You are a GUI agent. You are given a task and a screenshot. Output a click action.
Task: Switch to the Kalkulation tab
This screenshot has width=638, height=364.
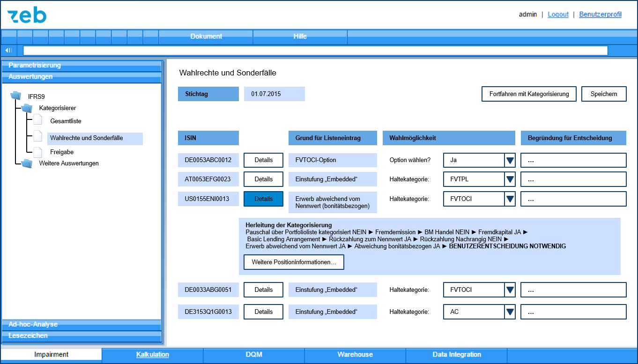[152, 355]
